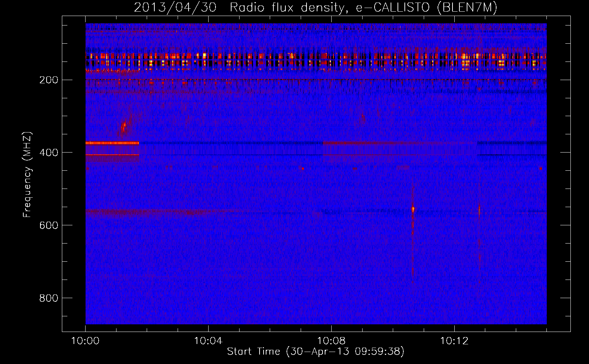589x364 pixels.
Task: Click the 400 MHz y-axis tick label
Action: click(x=48, y=153)
